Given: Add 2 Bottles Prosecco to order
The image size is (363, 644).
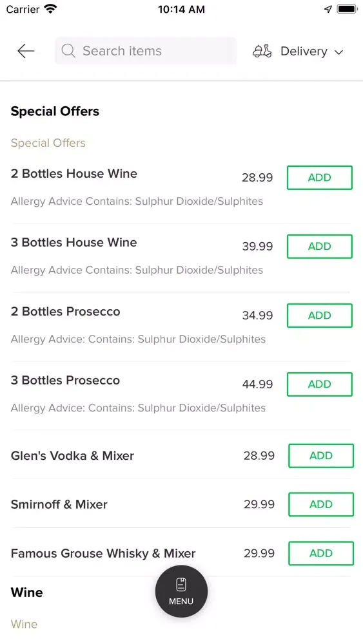Looking at the screenshot, I should [319, 316].
